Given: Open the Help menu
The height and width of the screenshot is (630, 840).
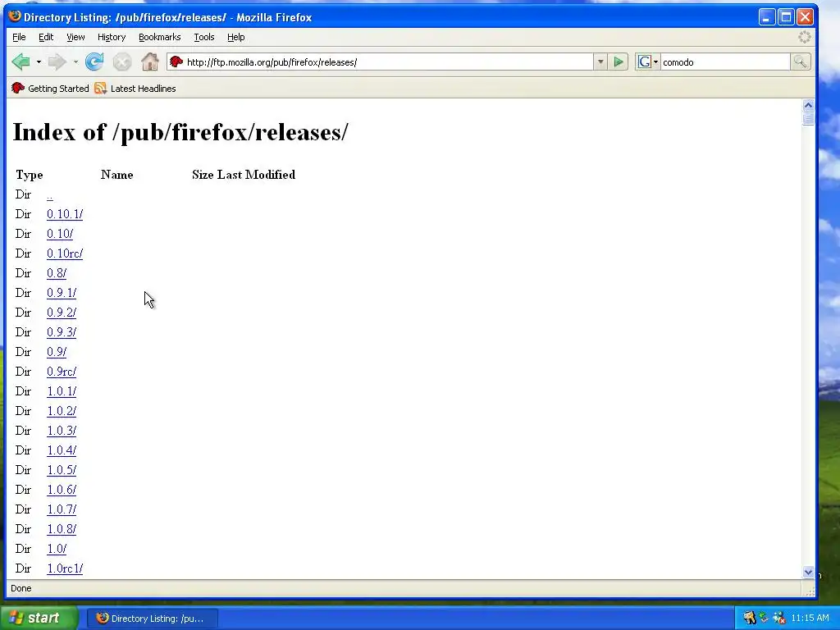Looking at the screenshot, I should 235,37.
